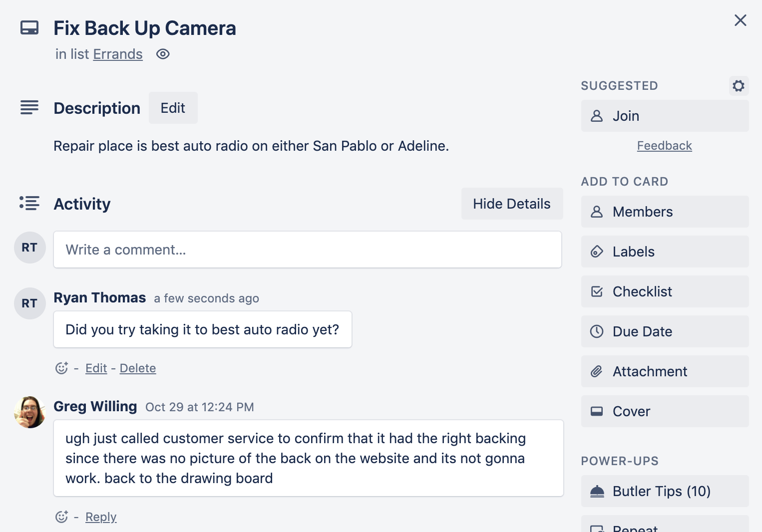Click the watch eye icon beside Errands
The height and width of the screenshot is (532, 762).
[x=163, y=54]
